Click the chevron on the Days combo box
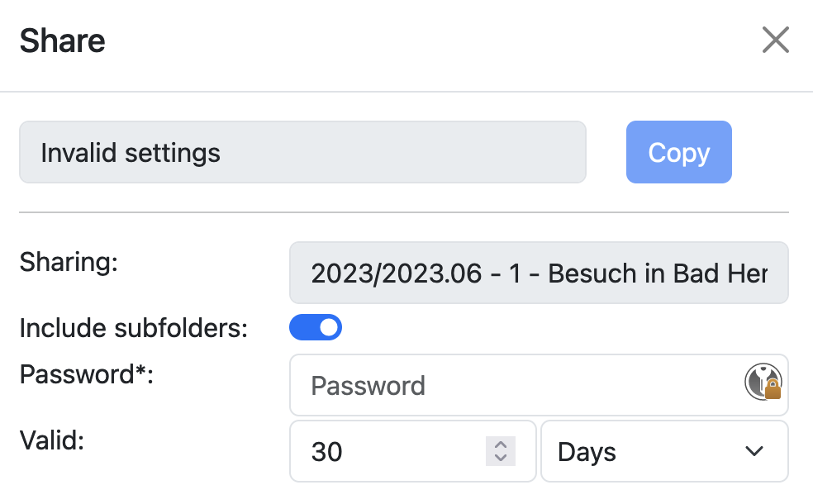 point(753,451)
